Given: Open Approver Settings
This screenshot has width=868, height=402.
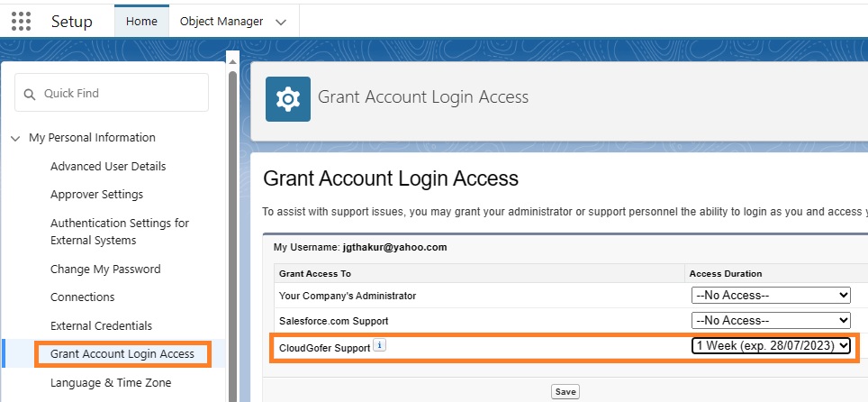Looking at the screenshot, I should pos(97,195).
